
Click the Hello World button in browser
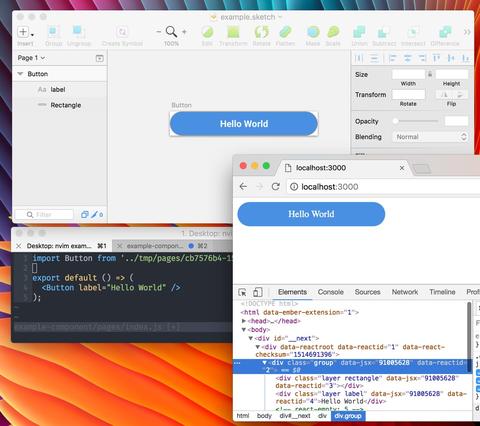click(311, 214)
